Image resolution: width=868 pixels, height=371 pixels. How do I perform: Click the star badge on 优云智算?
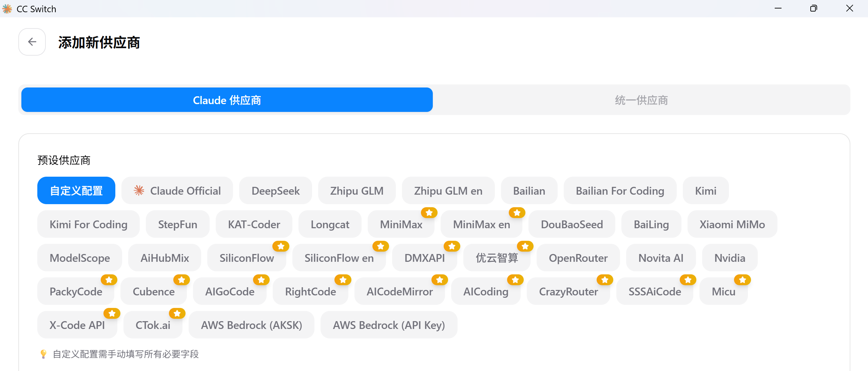click(x=525, y=246)
